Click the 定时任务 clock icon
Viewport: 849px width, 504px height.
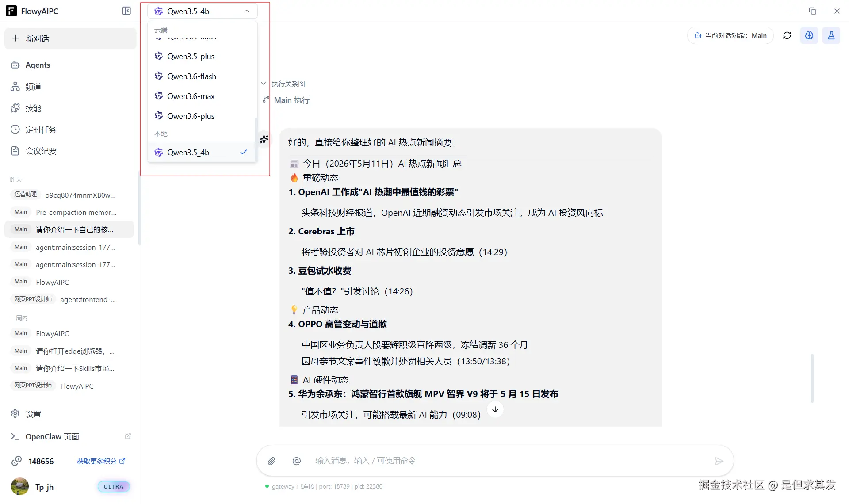tap(15, 130)
